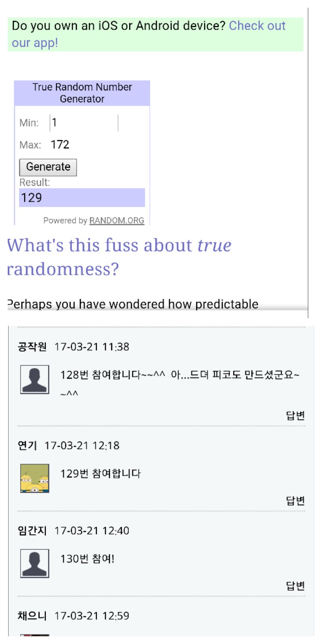Click 채오니's partially visible avatar

[x=35, y=635]
